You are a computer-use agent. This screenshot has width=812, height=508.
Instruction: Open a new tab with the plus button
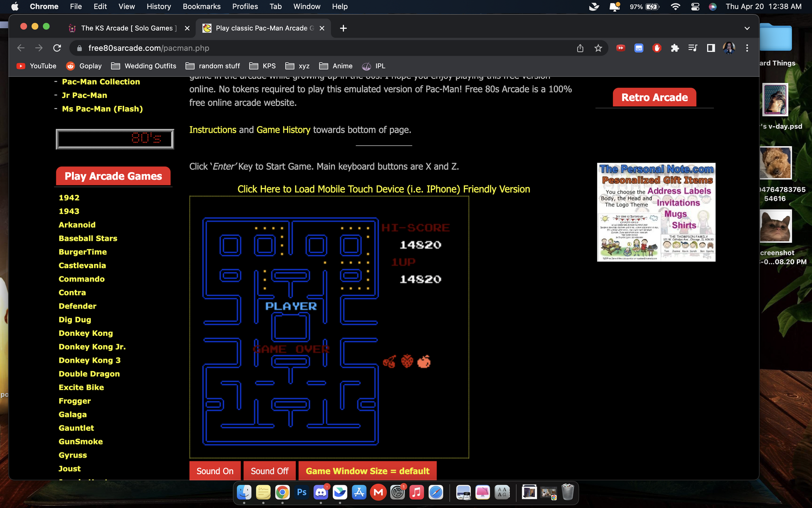click(x=344, y=28)
